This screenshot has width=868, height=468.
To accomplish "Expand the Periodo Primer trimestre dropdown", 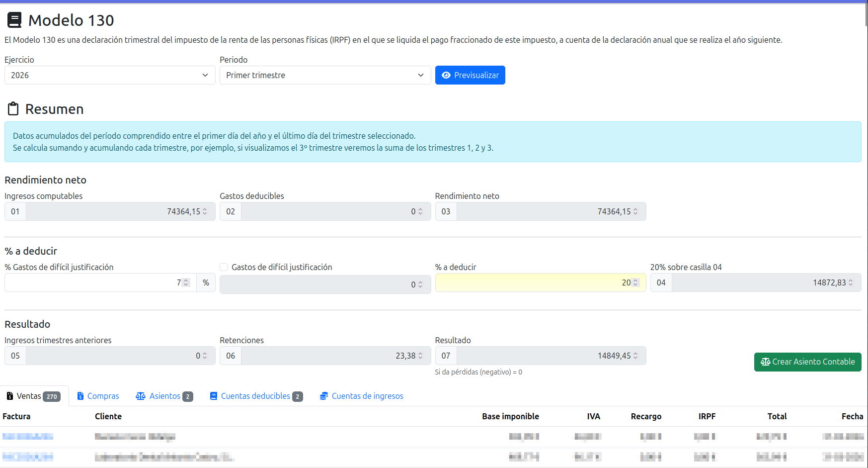I will [x=325, y=75].
